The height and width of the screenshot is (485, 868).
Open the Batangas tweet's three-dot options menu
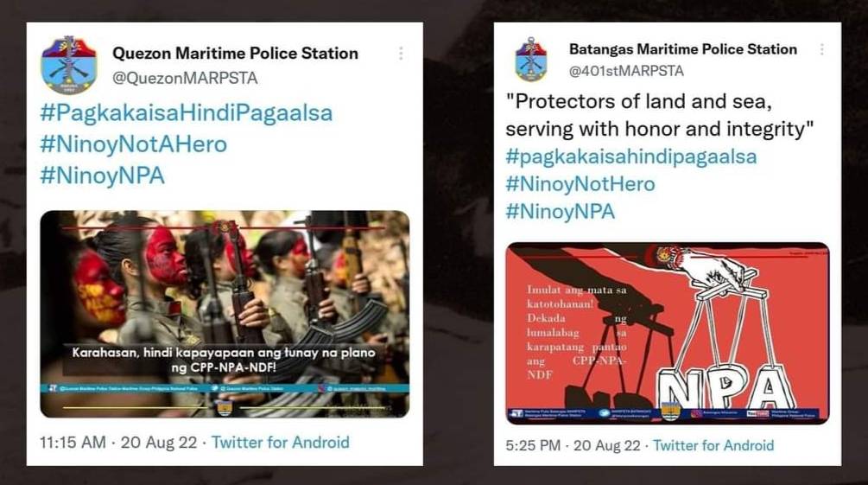click(x=822, y=49)
